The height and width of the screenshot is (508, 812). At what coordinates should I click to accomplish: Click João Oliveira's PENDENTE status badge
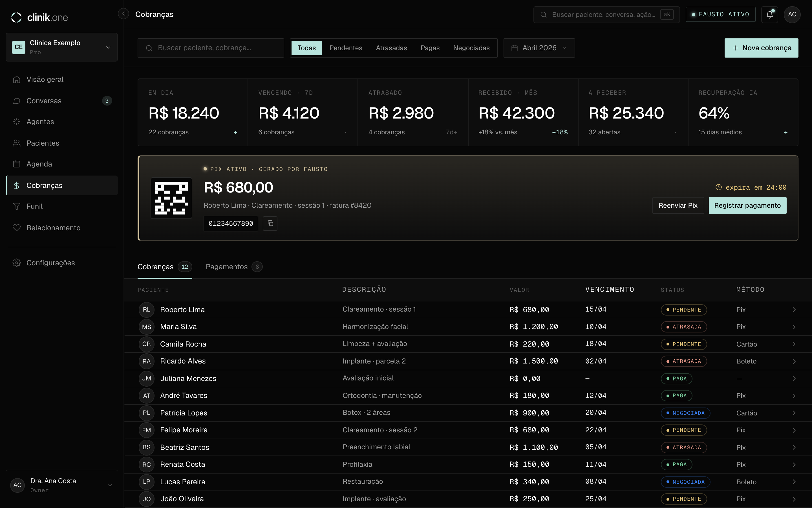click(683, 499)
